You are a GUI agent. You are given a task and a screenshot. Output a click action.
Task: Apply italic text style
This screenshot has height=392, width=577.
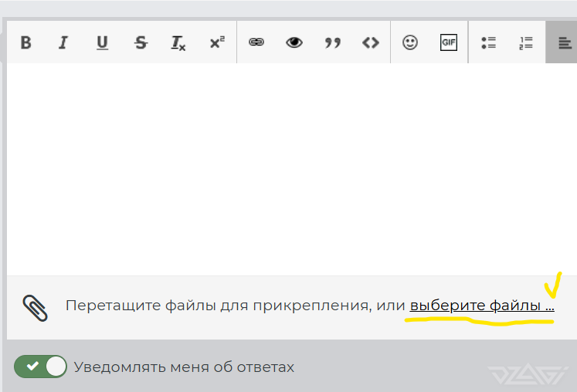[x=63, y=42]
